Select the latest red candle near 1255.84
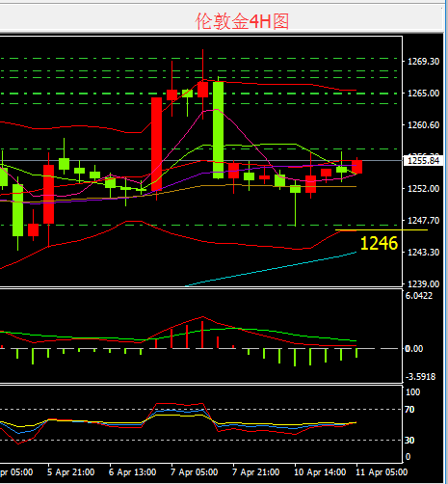This screenshot has width=448, height=484. click(x=356, y=167)
